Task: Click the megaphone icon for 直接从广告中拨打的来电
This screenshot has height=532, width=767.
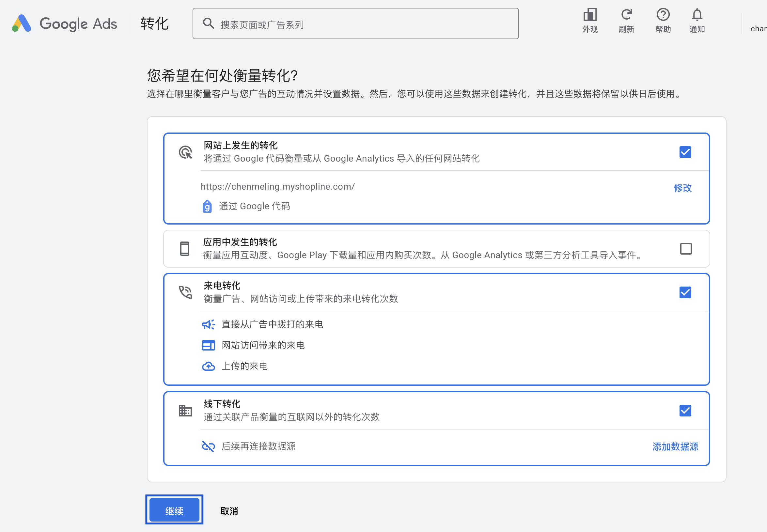Action: pos(208,324)
